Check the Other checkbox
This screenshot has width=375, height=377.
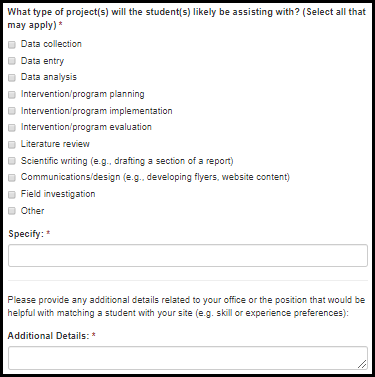click(x=12, y=211)
